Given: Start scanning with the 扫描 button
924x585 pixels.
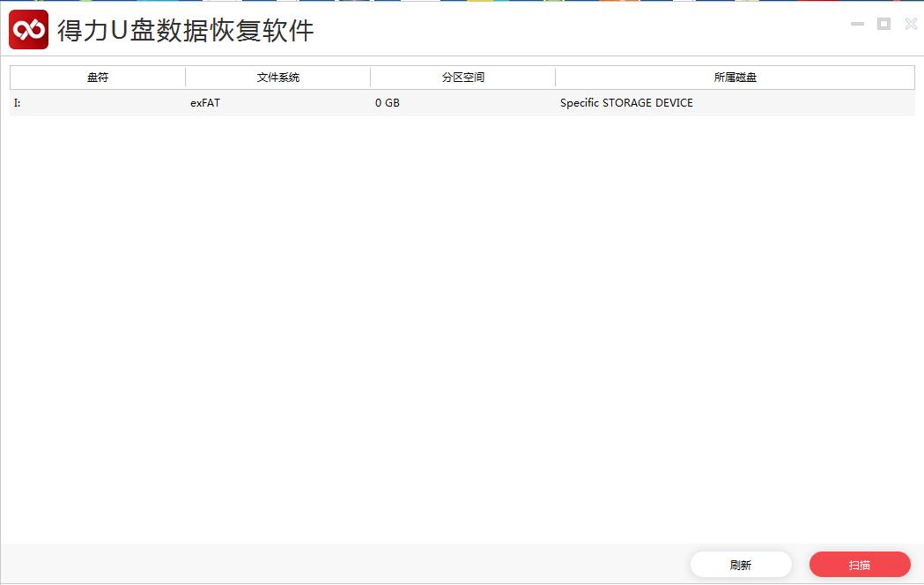Looking at the screenshot, I should tap(860, 564).
